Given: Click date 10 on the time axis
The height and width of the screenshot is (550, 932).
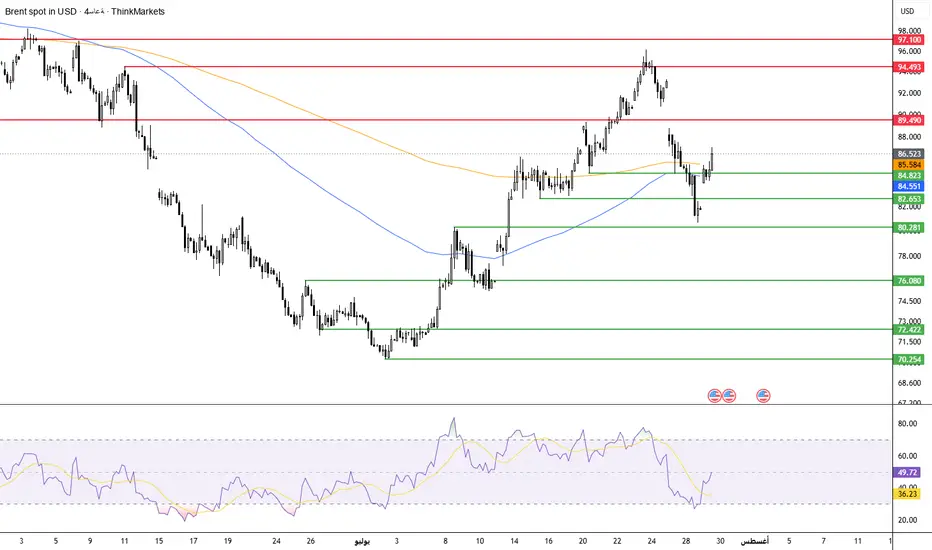Looking at the screenshot, I should tap(480, 541).
